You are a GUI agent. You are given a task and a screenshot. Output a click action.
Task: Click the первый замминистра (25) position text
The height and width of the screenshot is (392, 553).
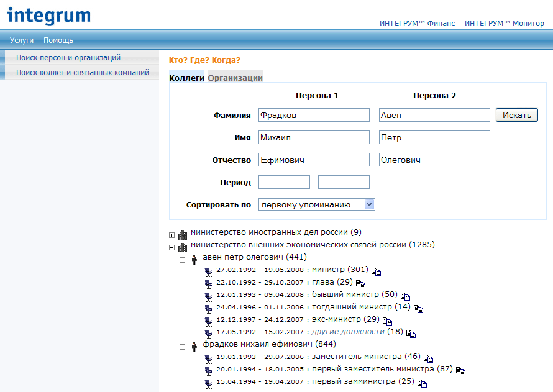click(x=363, y=381)
